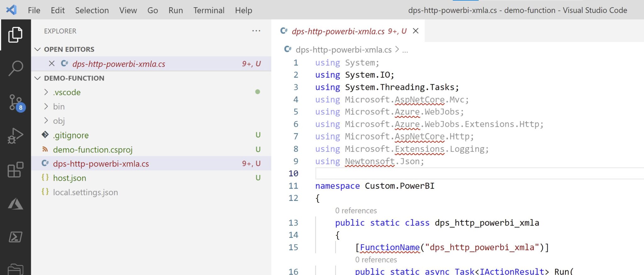The width and height of the screenshot is (644, 275).
Task: Click the Explorer more actions ellipsis
Action: [256, 31]
